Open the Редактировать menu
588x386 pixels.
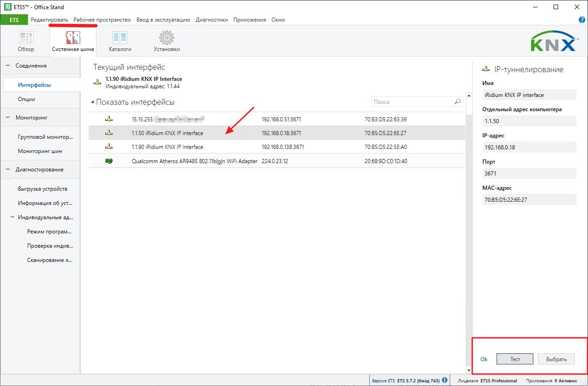(x=49, y=20)
